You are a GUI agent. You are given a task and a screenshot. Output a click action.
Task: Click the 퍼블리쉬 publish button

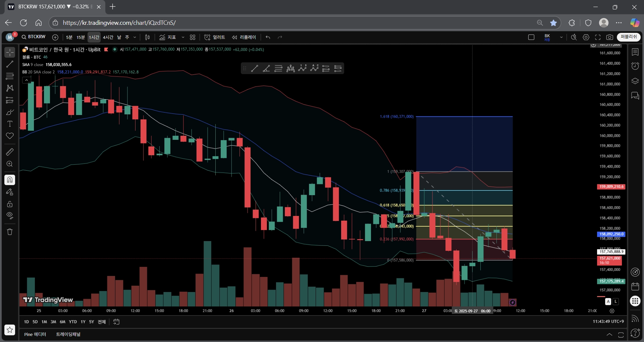tap(629, 37)
